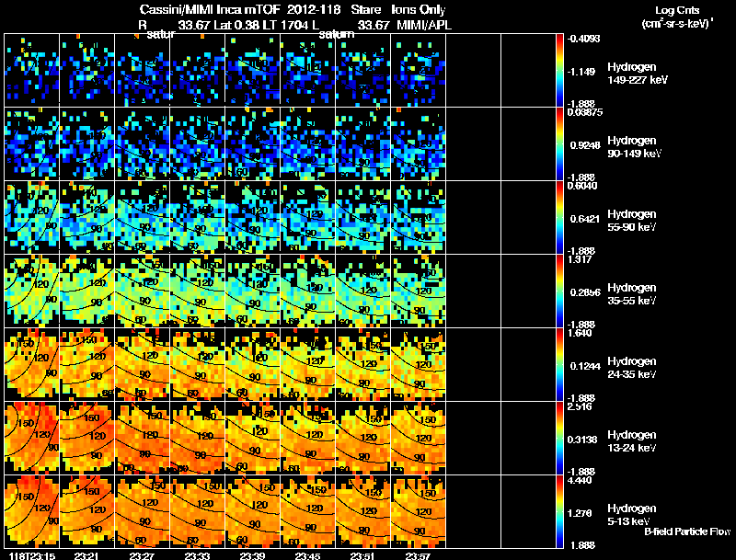Select the 23:21 Hydrogen 90-149 keV panel

tap(86, 144)
